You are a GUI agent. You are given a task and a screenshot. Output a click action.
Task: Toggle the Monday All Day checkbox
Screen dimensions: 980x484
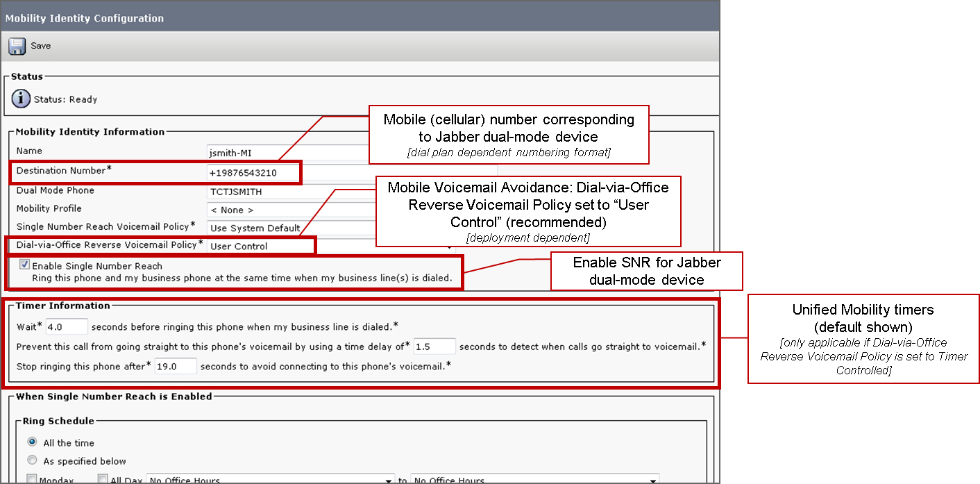103,479
